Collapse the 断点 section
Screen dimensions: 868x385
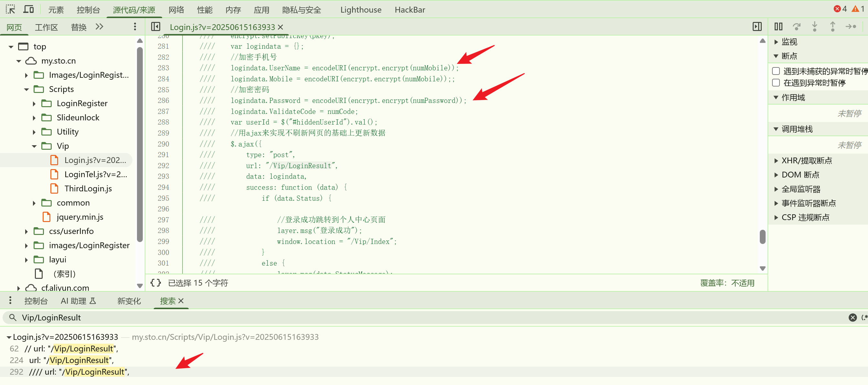click(776, 56)
